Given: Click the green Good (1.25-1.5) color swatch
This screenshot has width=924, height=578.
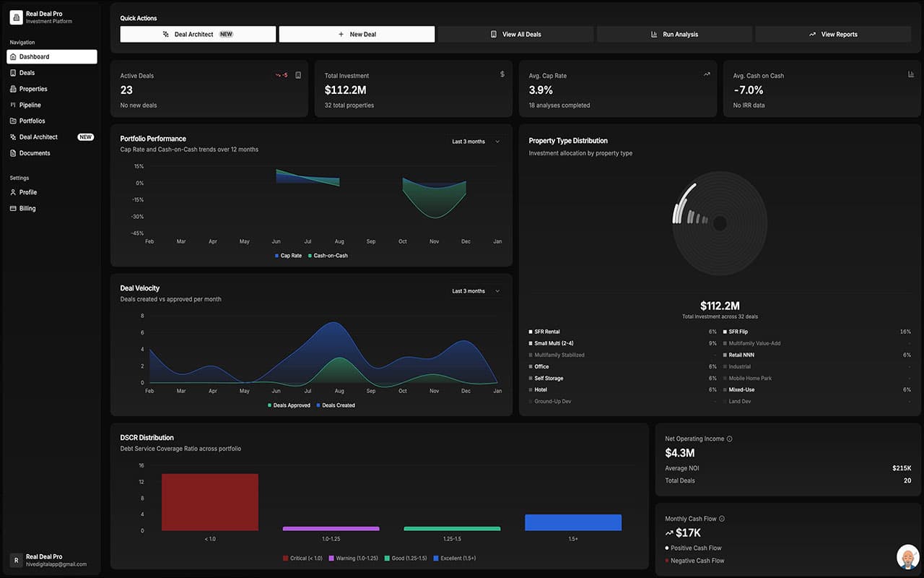Looking at the screenshot, I should [388, 558].
